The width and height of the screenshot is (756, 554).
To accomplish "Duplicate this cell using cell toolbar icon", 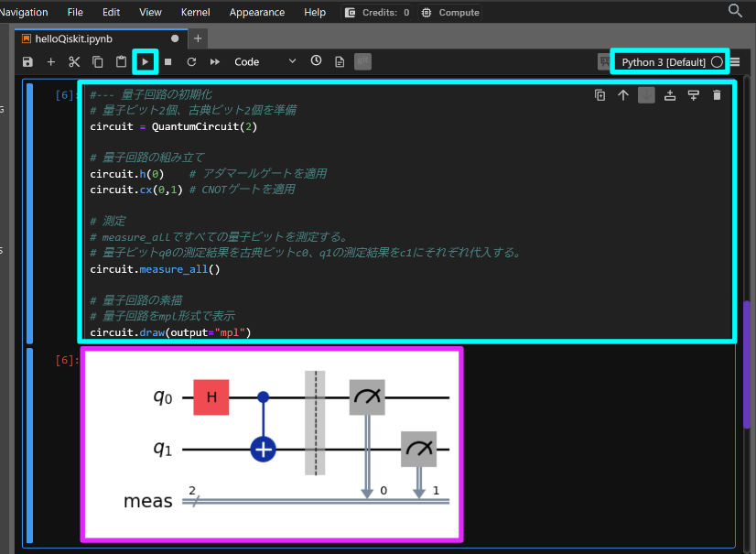I will pyautogui.click(x=599, y=95).
